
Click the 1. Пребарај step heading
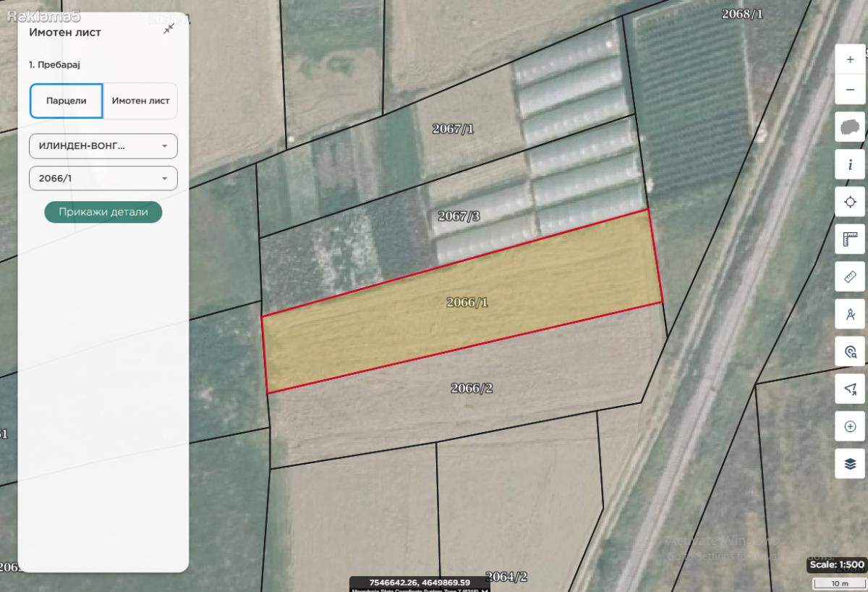tap(54, 64)
